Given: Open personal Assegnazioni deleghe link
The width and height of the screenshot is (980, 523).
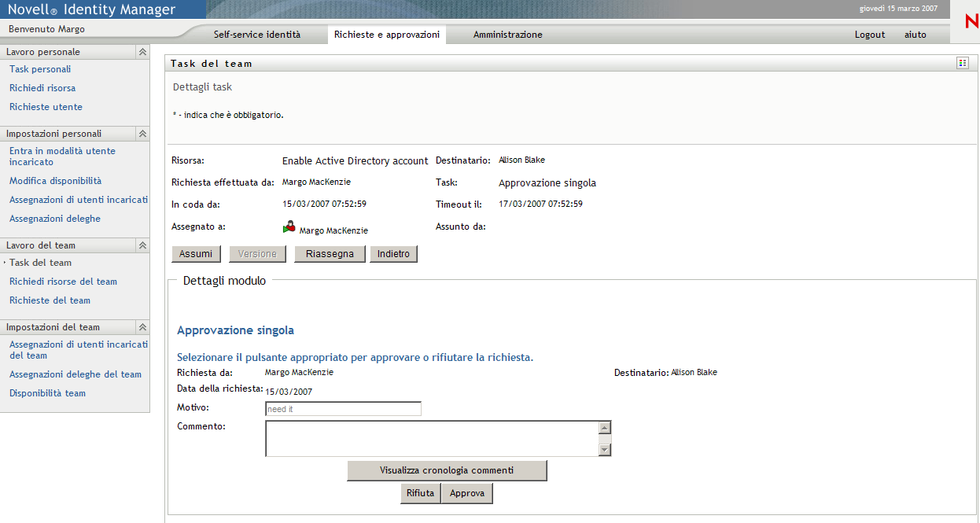Looking at the screenshot, I should tap(55, 219).
